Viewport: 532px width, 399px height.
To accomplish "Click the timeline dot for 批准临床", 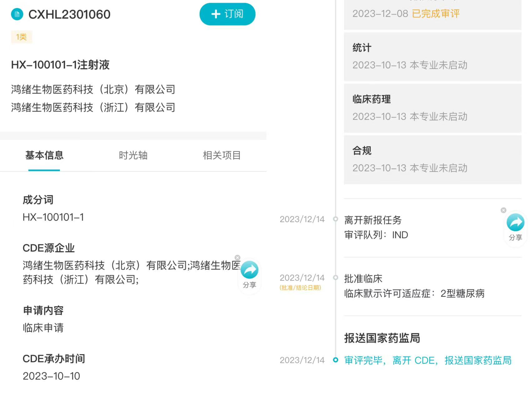I will pyautogui.click(x=336, y=277).
